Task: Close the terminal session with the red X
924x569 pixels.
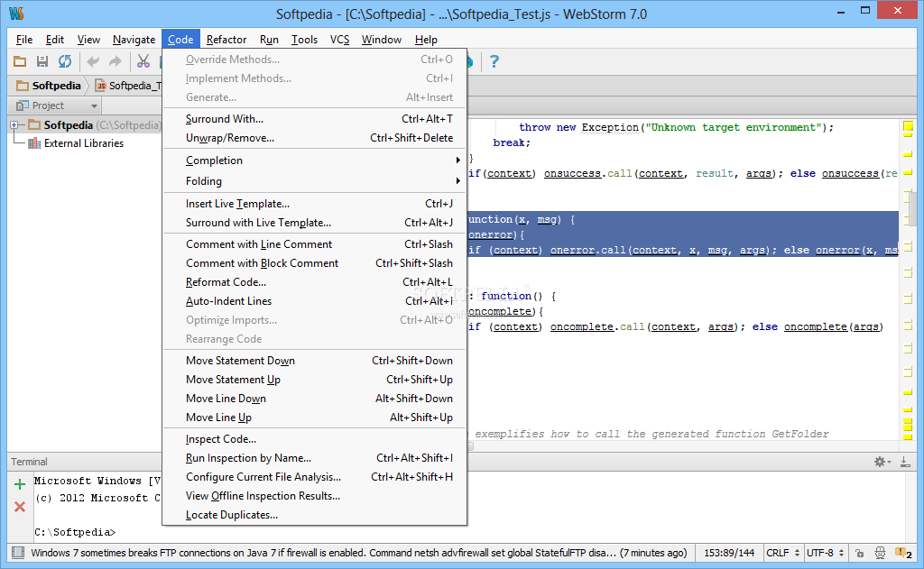Action: [20, 507]
